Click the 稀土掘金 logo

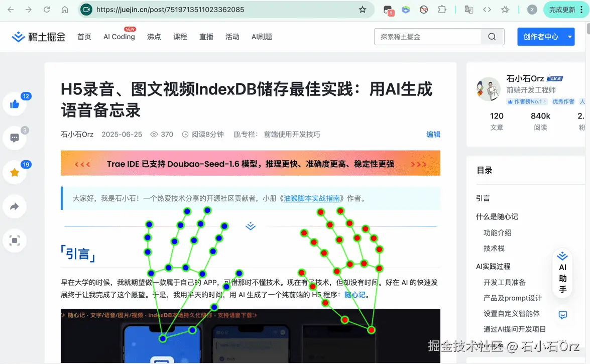(38, 37)
